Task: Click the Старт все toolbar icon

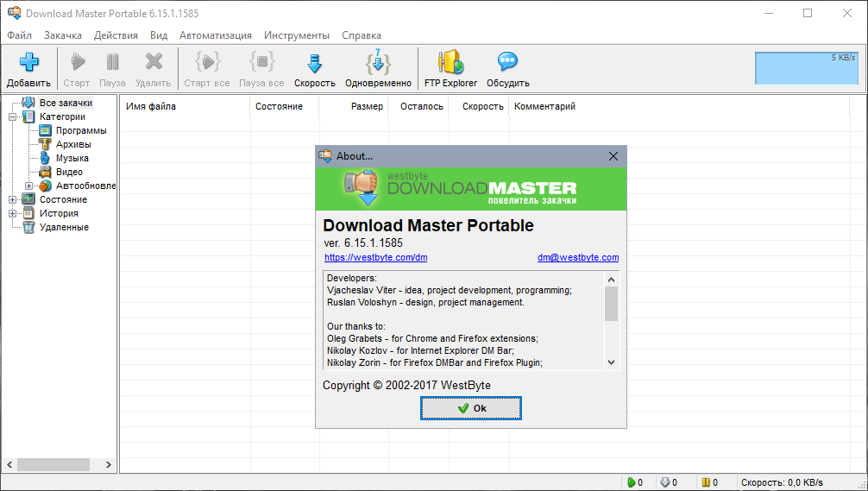Action: click(x=208, y=61)
